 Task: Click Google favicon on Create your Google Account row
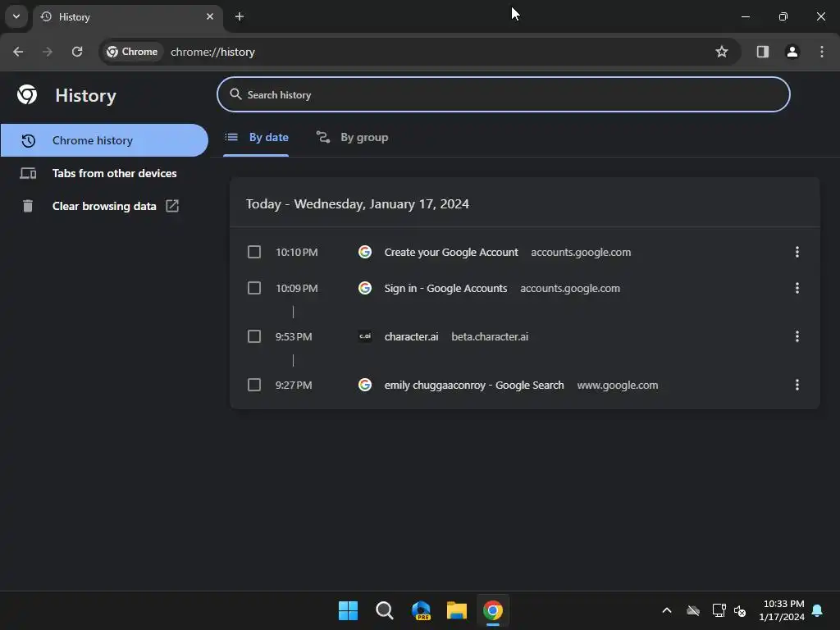[365, 252]
